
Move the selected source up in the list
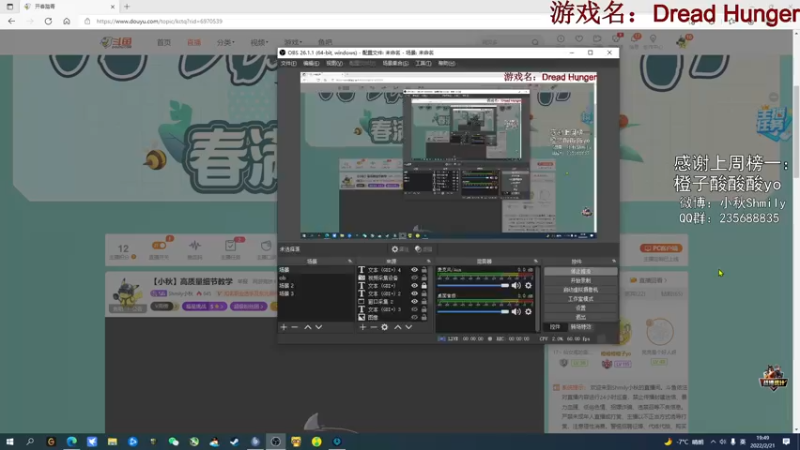click(397, 327)
